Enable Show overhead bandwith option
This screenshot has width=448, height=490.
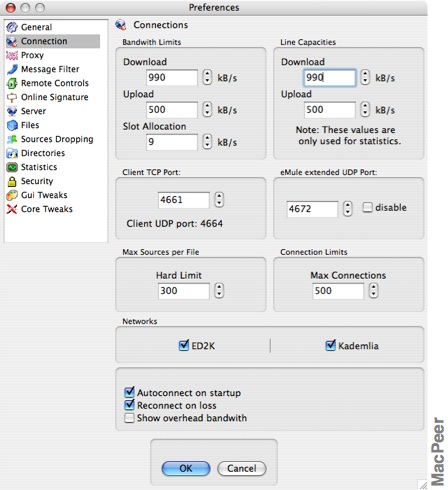coord(129,418)
